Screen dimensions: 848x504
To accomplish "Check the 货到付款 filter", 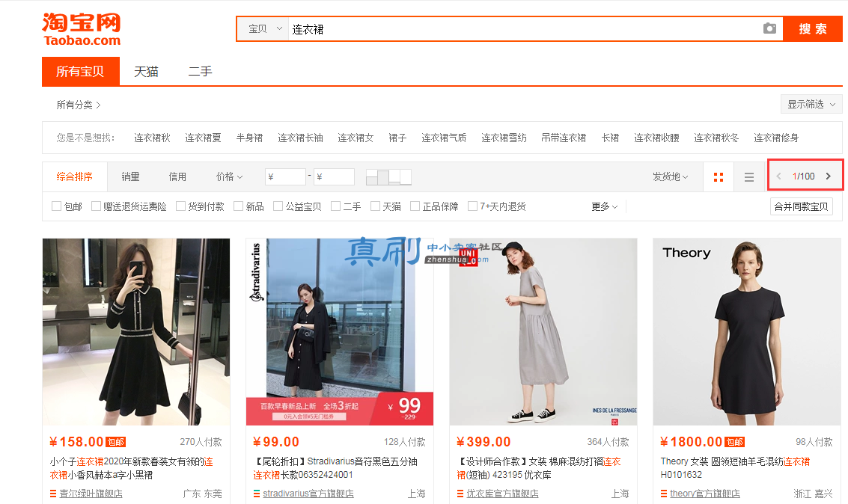I will click(x=180, y=206).
